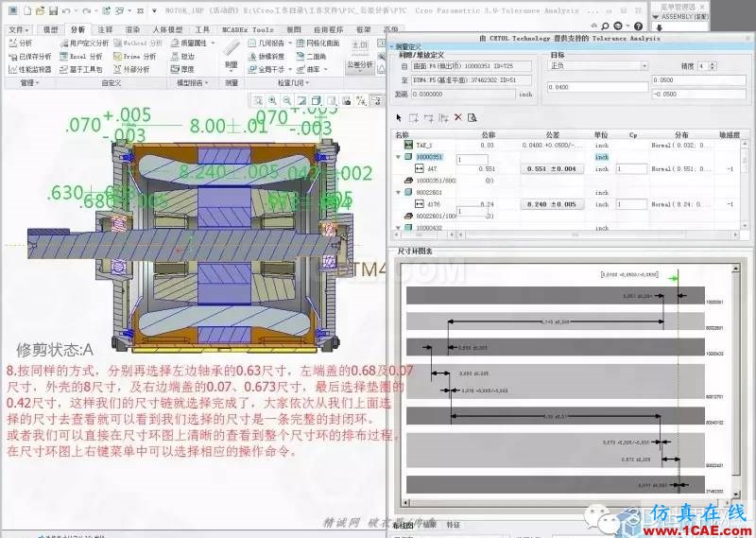Expand the 质量属性 dropdown arrow
Screen dimensions: 756x538
click(214, 43)
